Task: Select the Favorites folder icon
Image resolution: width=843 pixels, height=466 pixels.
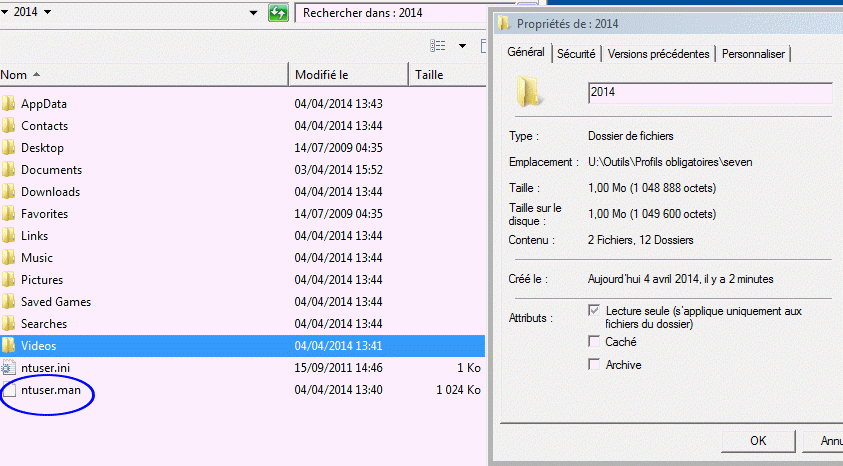Action: (8, 213)
